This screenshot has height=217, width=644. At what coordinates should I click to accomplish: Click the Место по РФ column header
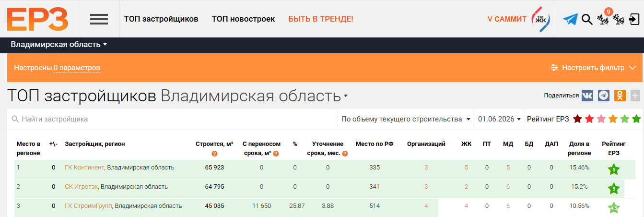pyautogui.click(x=375, y=144)
